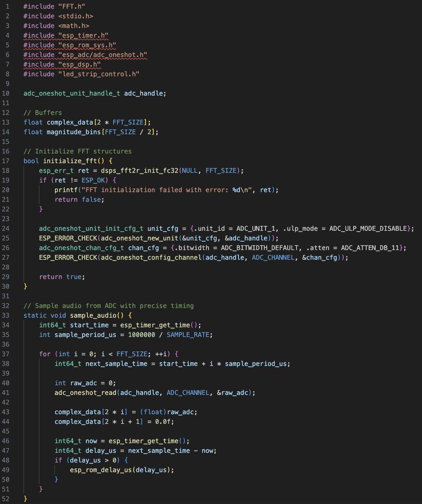Click the "return true;" statement
Image resolution: width=422 pixels, height=504 pixels.
pos(62,277)
